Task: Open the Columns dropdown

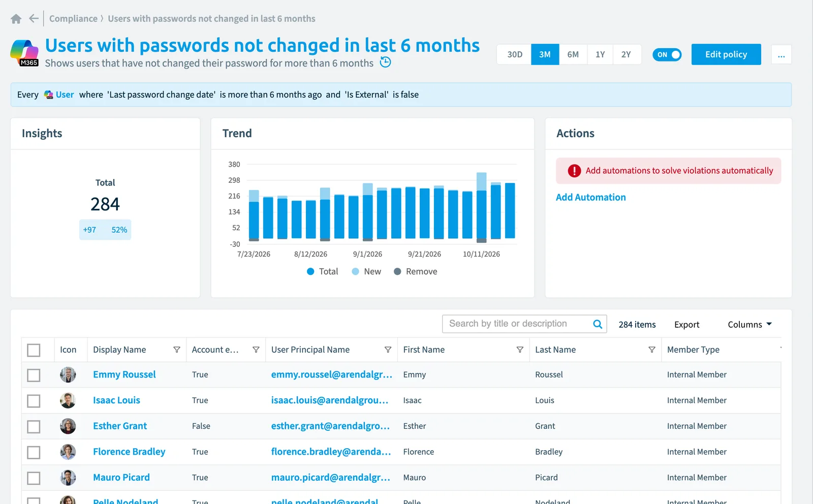Action: (750, 324)
